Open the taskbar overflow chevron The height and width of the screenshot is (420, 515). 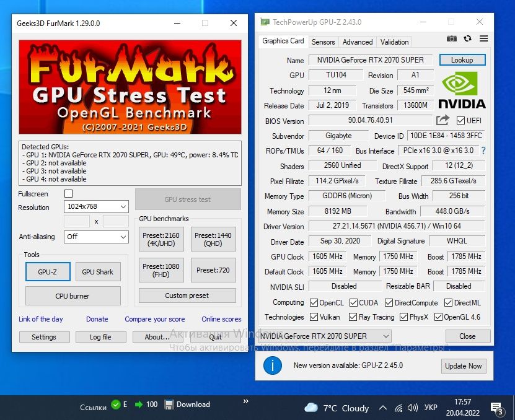[245, 401]
